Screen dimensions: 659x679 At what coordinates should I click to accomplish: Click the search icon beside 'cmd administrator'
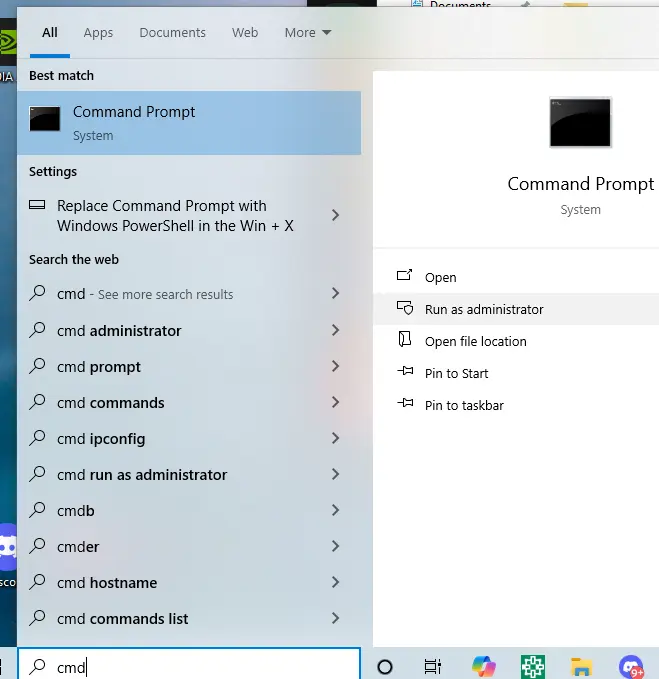click(38, 330)
